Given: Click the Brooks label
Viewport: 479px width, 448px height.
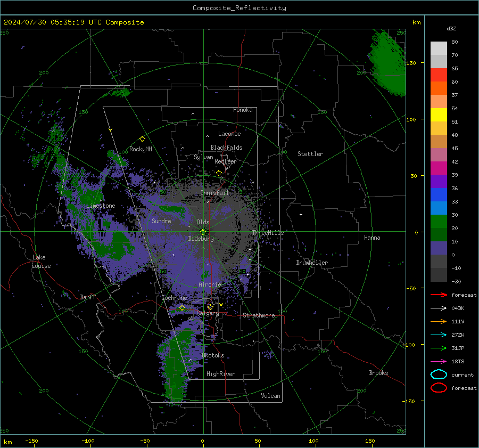Looking at the screenshot, I should pyautogui.click(x=378, y=373).
